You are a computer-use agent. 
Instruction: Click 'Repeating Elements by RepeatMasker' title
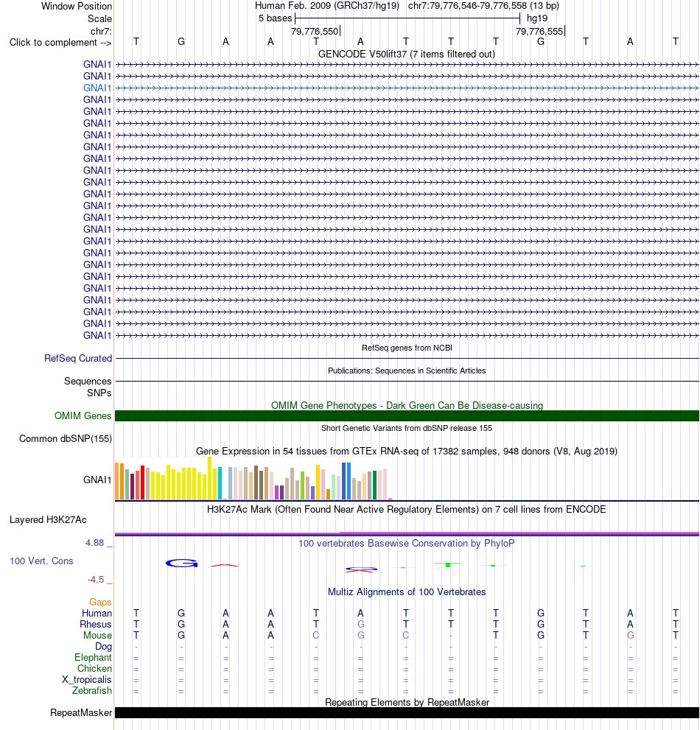pos(407,702)
